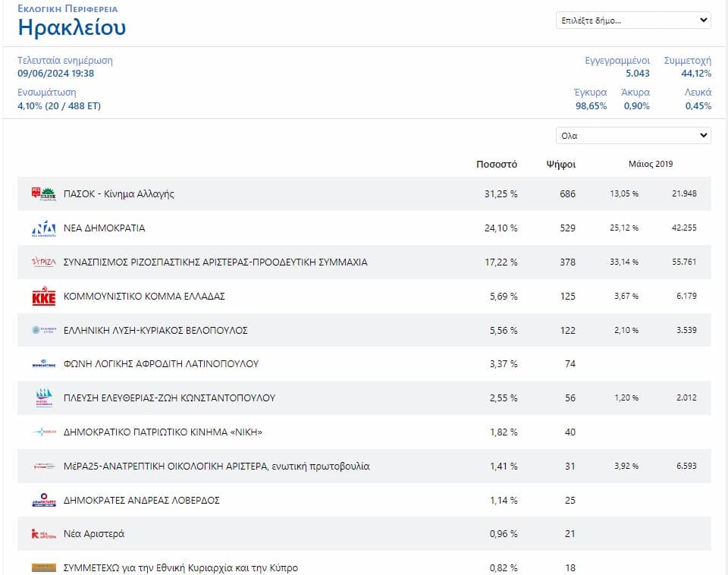Click the 'Εκλογική Περιφέρεια' label
This screenshot has width=728, height=575.
coord(67,9)
